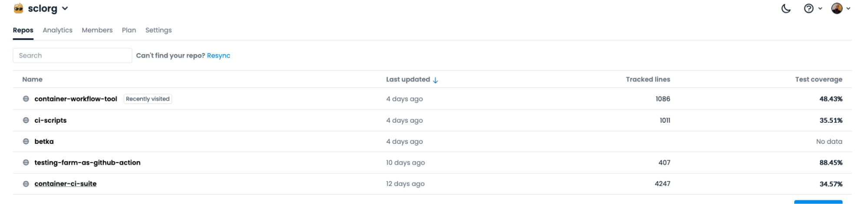Click the Last updated sort arrow
868x204 pixels.
(436, 80)
